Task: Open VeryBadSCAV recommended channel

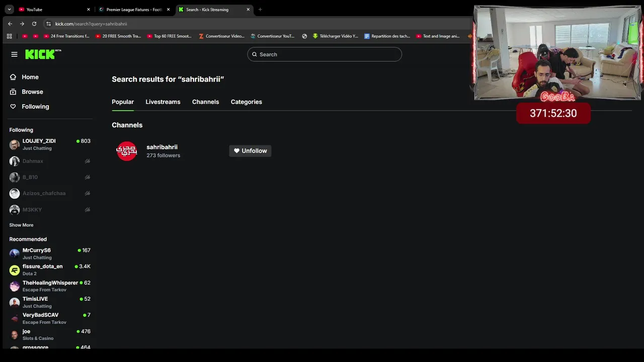Action: 50,318
